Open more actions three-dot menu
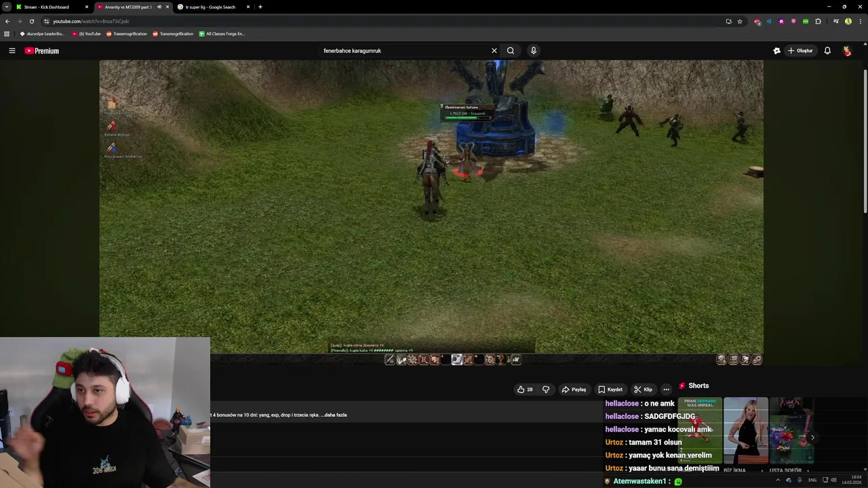This screenshot has width=868, height=488. [x=666, y=390]
